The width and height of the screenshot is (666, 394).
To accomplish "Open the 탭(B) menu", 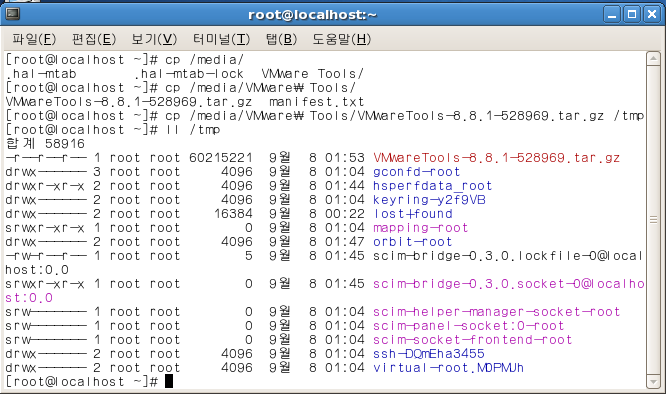I will [x=281, y=39].
